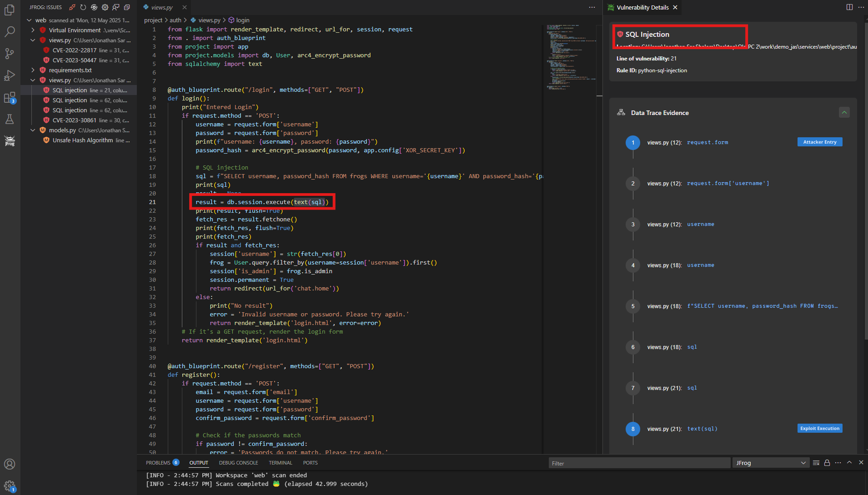The height and width of the screenshot is (495, 868).
Task: Toggle output scroll lock
Action: tap(827, 463)
